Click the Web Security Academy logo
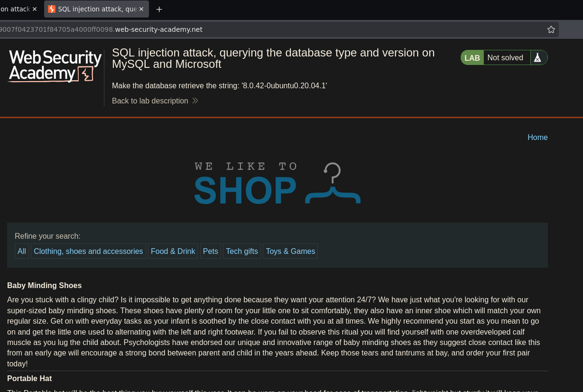Viewport: 583px width, 392px height. click(55, 66)
